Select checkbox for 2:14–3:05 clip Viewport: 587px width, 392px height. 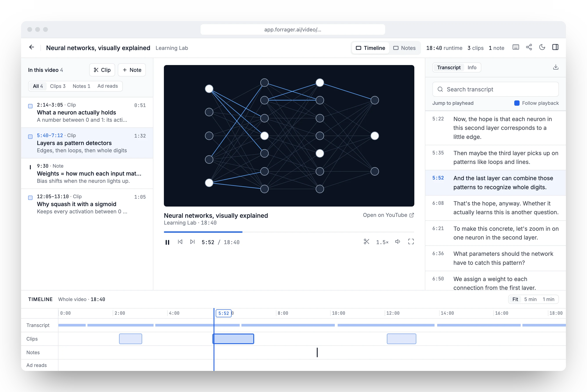pyautogui.click(x=30, y=106)
